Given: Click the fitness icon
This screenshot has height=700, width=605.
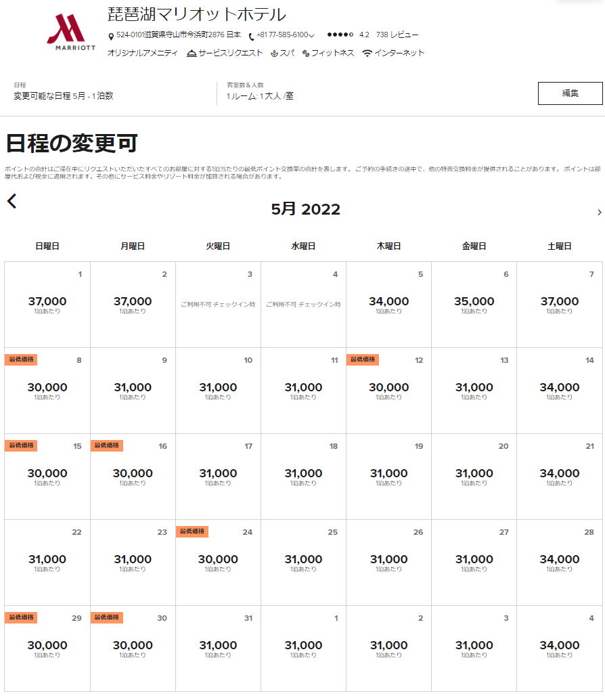Looking at the screenshot, I should pos(306,53).
